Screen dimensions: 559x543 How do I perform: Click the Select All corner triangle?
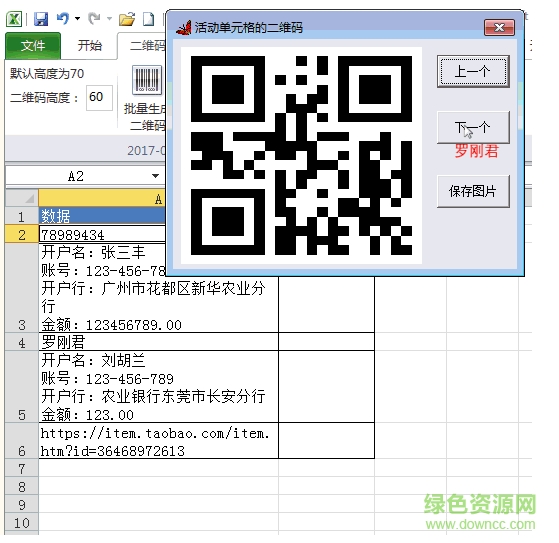22,198
